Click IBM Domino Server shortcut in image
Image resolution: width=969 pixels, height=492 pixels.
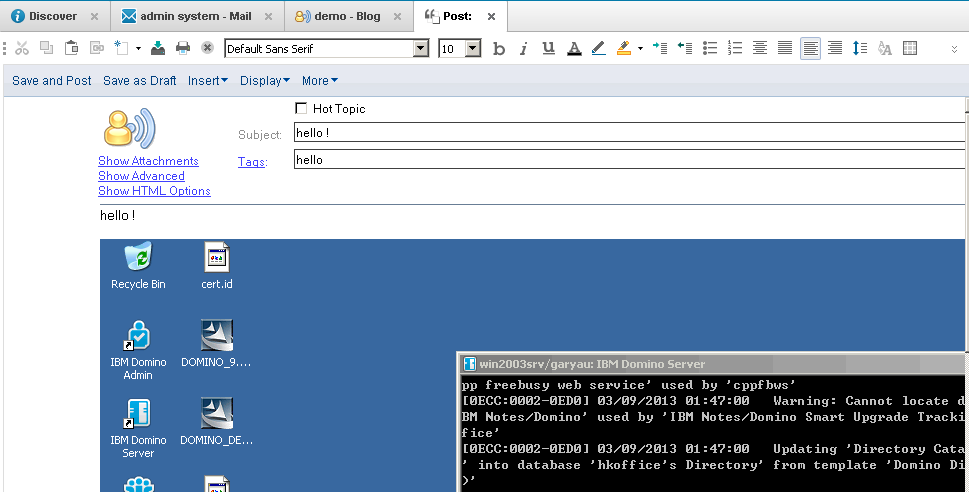click(x=138, y=428)
